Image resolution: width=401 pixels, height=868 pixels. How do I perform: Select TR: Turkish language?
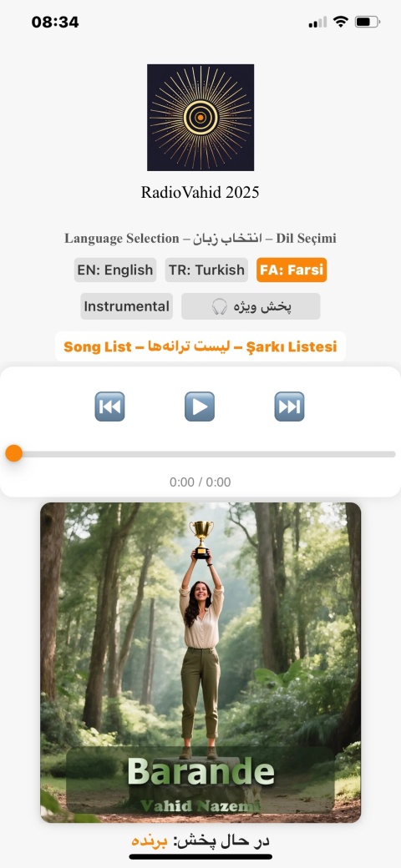coord(206,270)
